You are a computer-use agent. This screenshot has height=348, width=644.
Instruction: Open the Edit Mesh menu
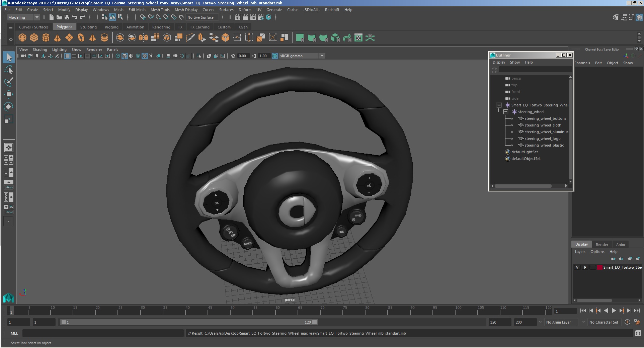137,10
